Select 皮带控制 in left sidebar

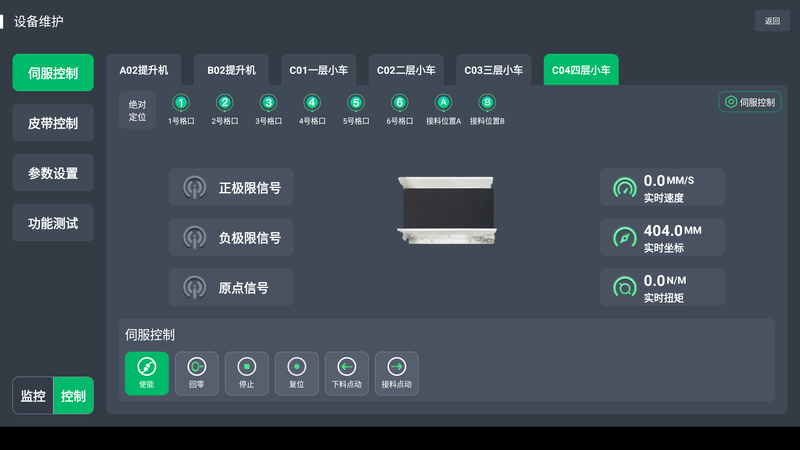tap(53, 123)
